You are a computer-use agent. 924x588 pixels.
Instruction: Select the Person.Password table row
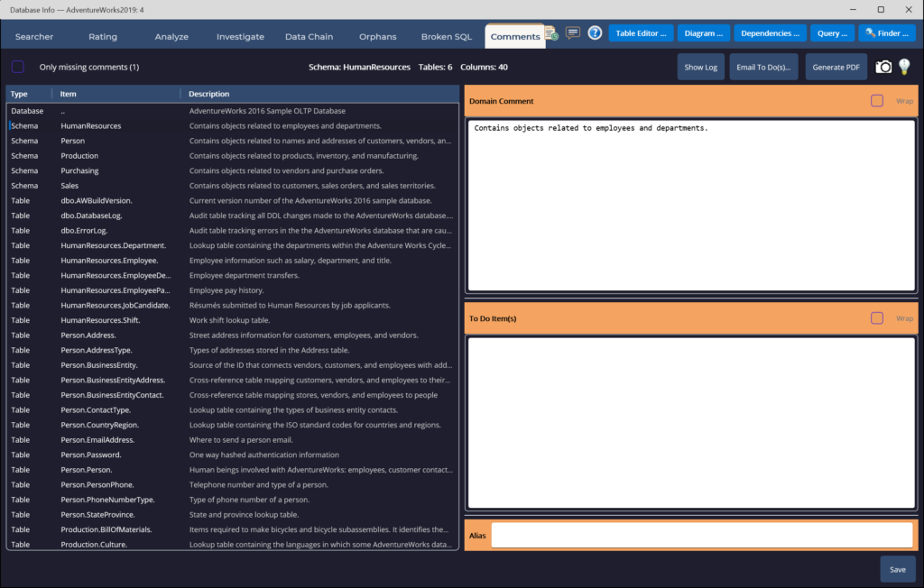(233, 455)
